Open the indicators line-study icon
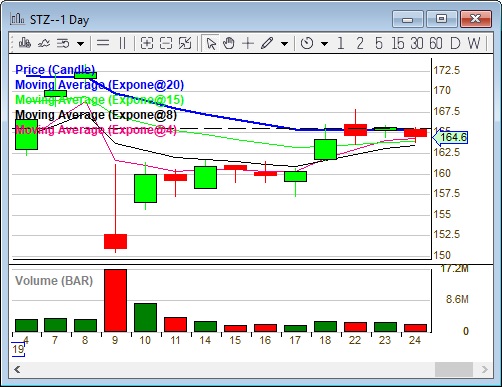The height and width of the screenshot is (387, 502). click(44, 43)
